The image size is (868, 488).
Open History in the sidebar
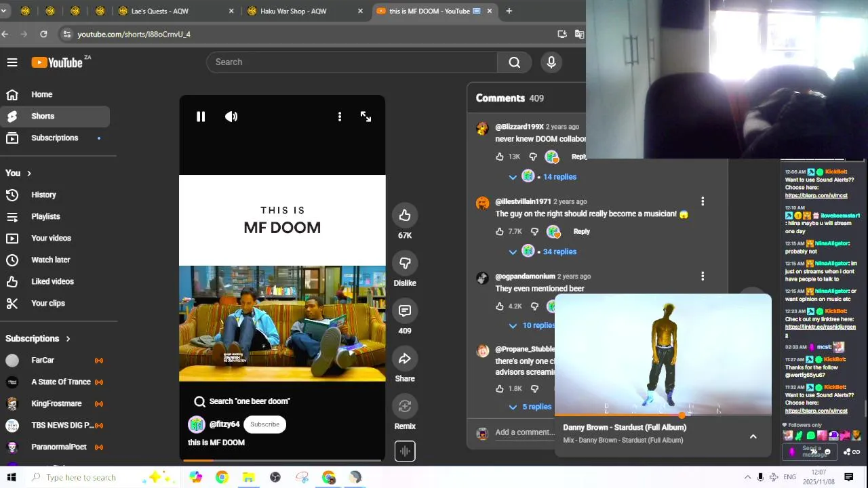(55, 195)
